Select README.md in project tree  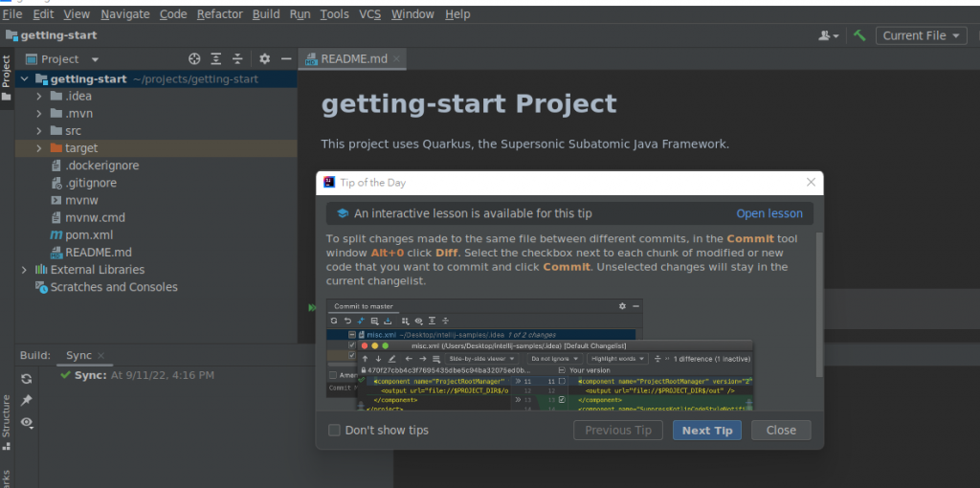(99, 253)
